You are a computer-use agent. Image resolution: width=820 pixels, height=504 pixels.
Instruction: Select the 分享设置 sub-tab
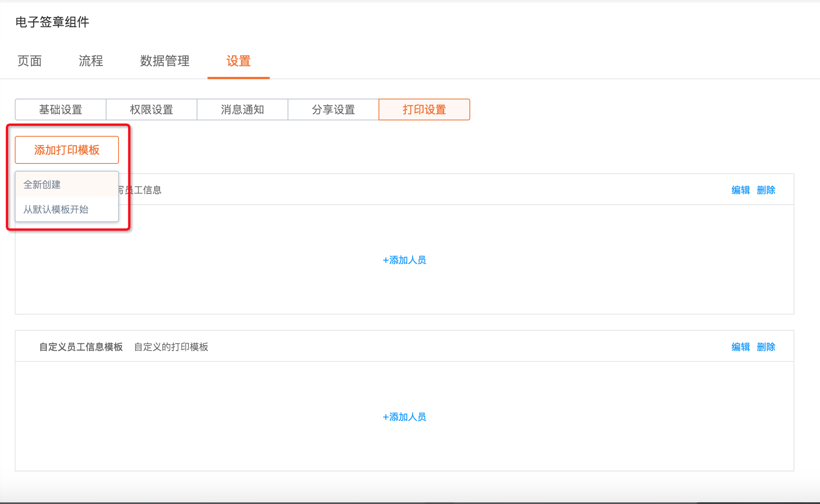tap(333, 109)
